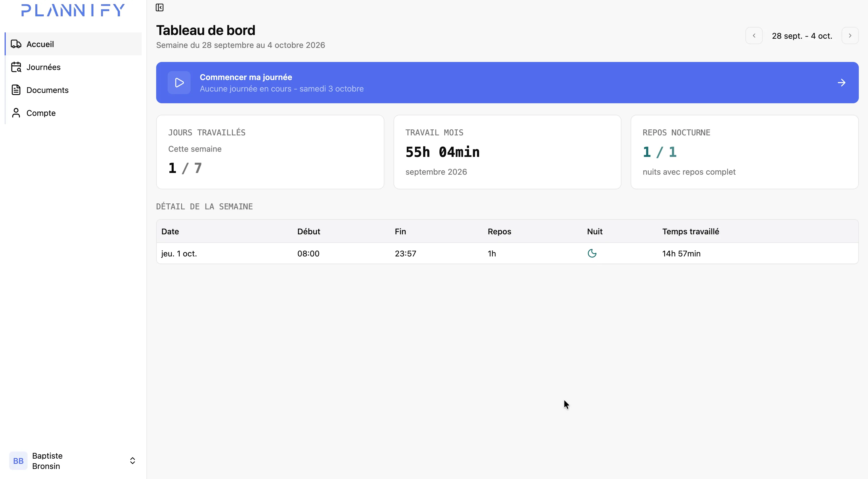Click the Baptiste Bronsin user name
Screen dimensions: 868x479
[x=48, y=461]
